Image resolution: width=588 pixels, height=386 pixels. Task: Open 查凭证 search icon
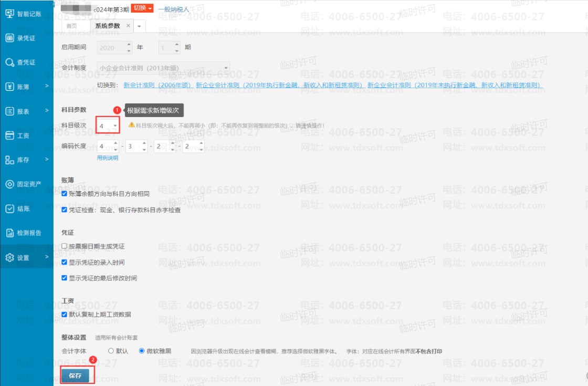coord(10,62)
